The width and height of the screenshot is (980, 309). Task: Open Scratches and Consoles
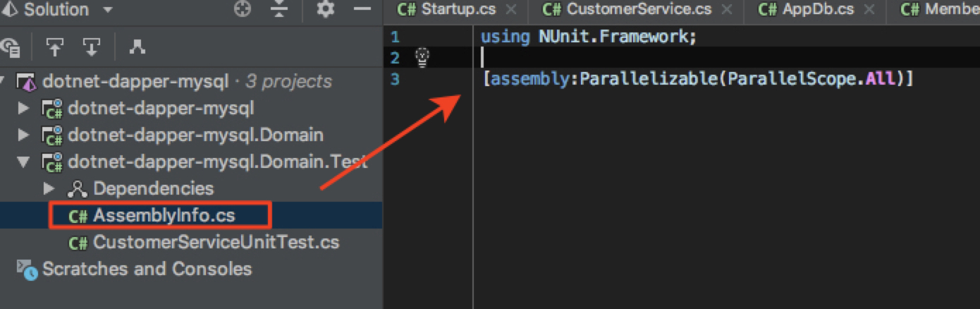coord(147,269)
